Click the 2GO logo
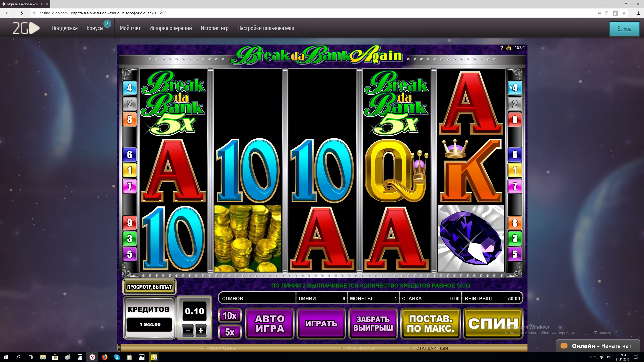Image resolution: width=644 pixels, height=362 pixels. 26,28
